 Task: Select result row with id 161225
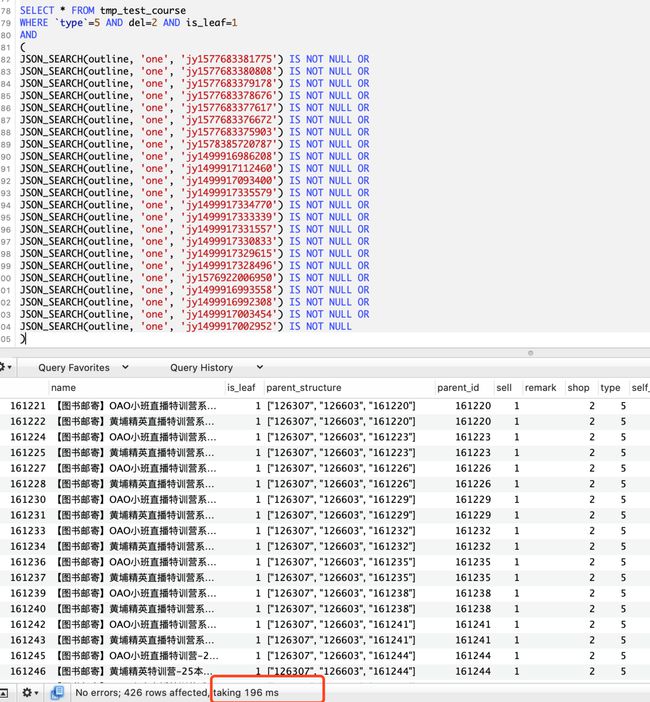point(325,453)
